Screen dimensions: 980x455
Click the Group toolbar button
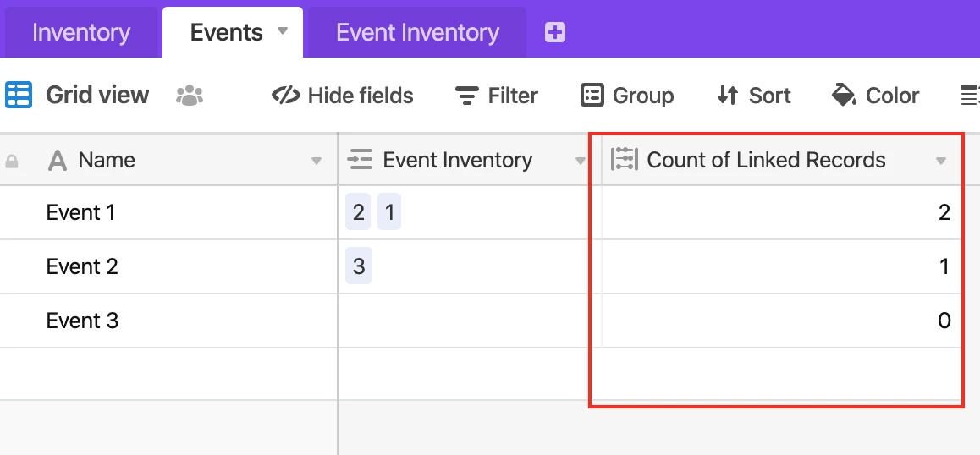coord(627,96)
